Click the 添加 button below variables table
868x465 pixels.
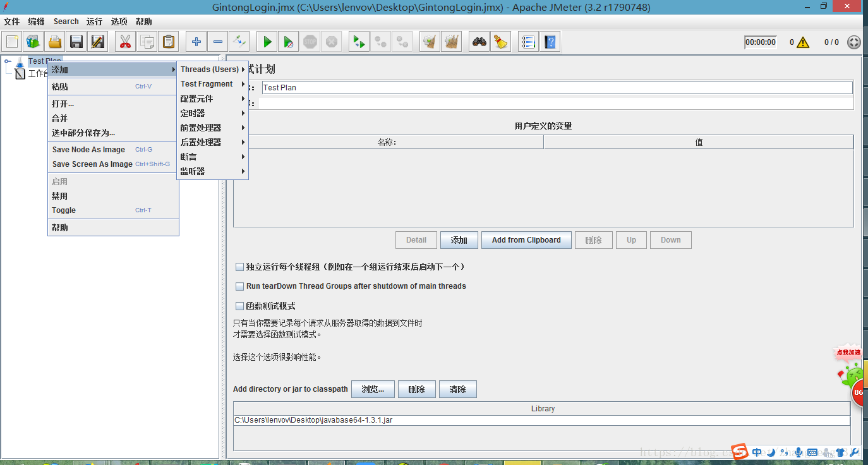[x=459, y=240]
